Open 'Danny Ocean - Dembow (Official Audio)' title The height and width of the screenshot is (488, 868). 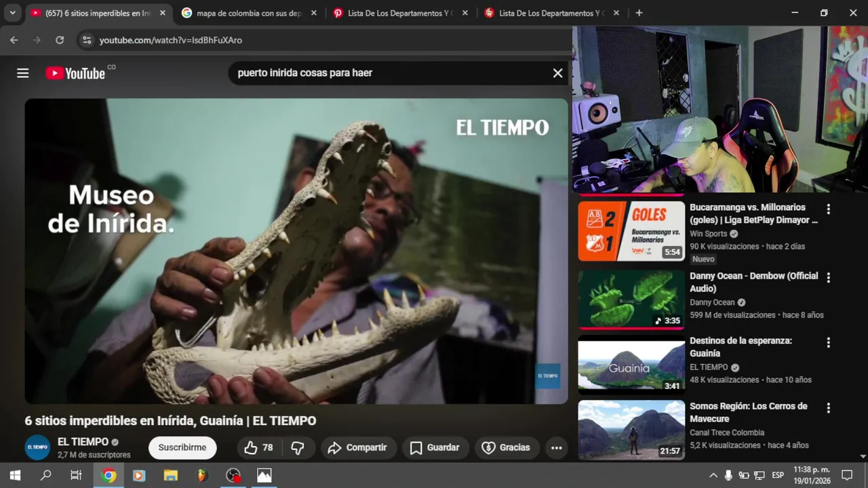click(x=754, y=282)
